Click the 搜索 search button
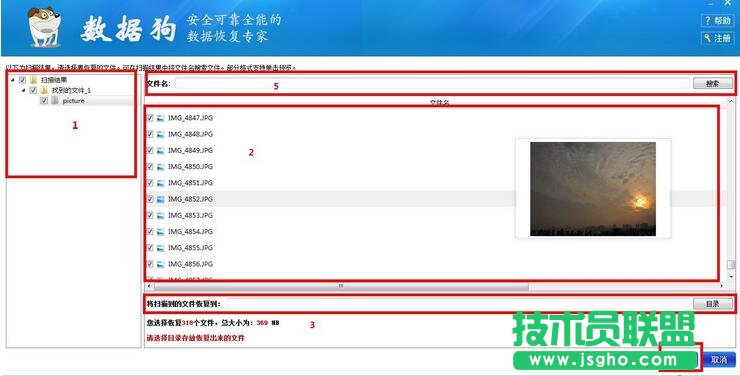740x376 pixels. [x=713, y=84]
